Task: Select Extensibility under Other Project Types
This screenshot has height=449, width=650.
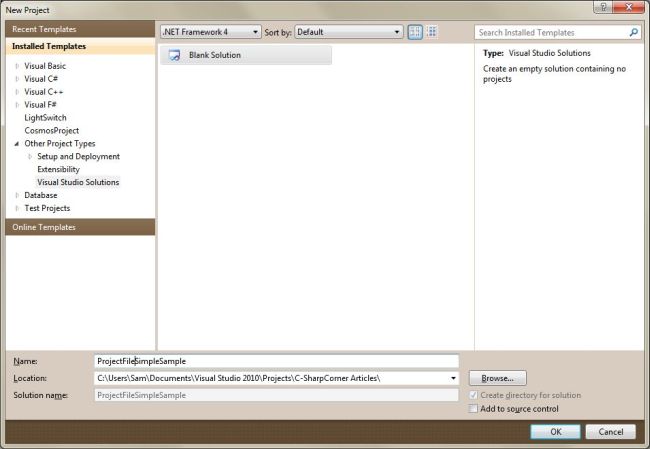Action: [58, 169]
